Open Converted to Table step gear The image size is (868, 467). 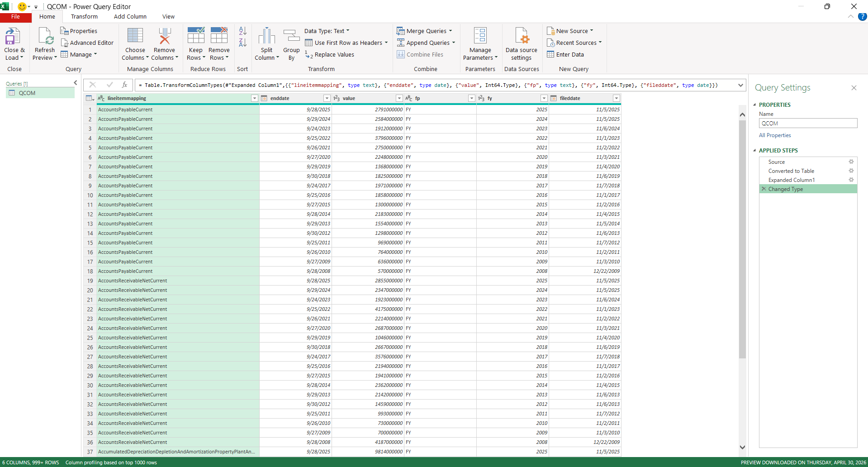pos(851,171)
